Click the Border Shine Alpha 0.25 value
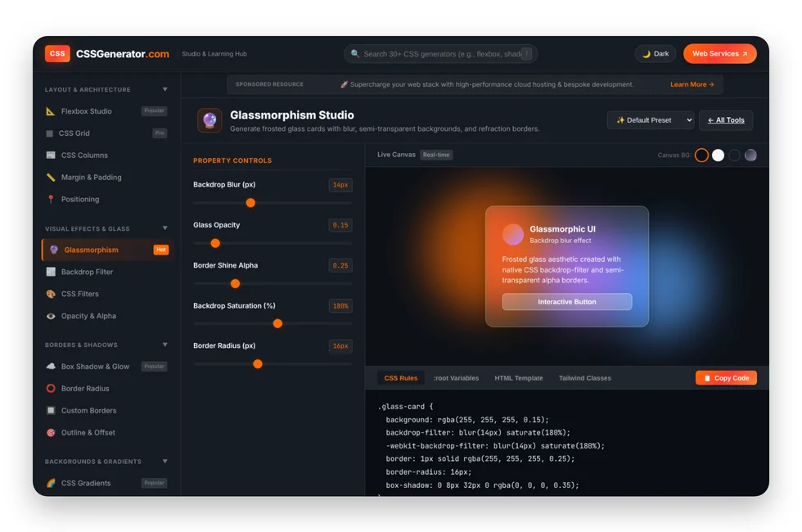The image size is (802, 532). (340, 265)
